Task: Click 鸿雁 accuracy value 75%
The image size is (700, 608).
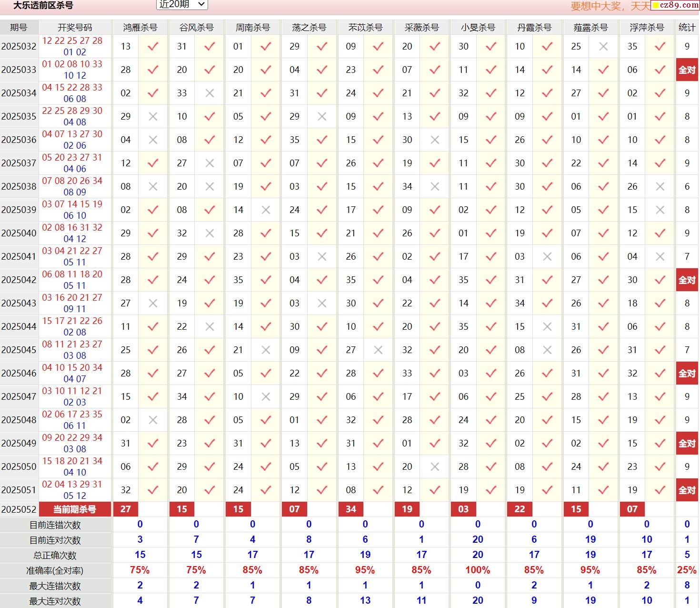Action: pyautogui.click(x=140, y=570)
